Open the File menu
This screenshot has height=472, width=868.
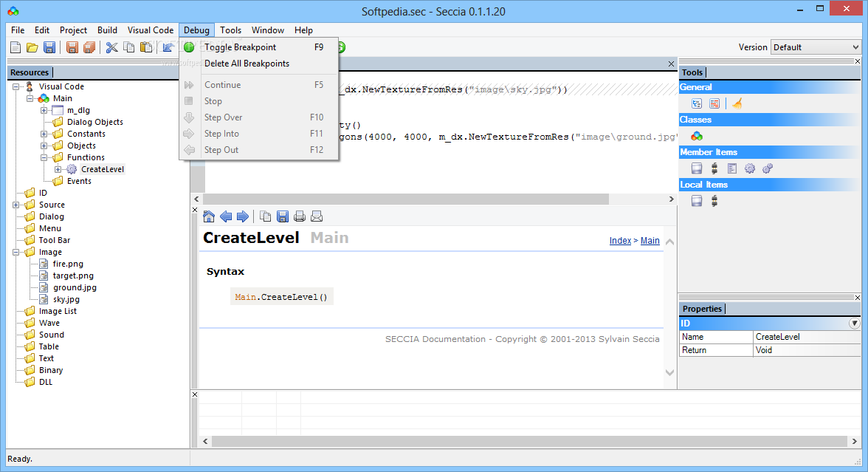18,30
